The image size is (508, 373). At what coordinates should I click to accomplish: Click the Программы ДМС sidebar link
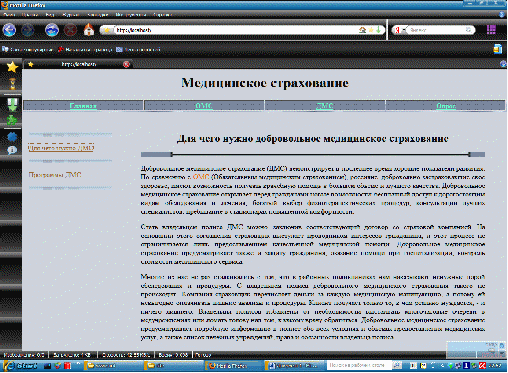(x=55, y=175)
